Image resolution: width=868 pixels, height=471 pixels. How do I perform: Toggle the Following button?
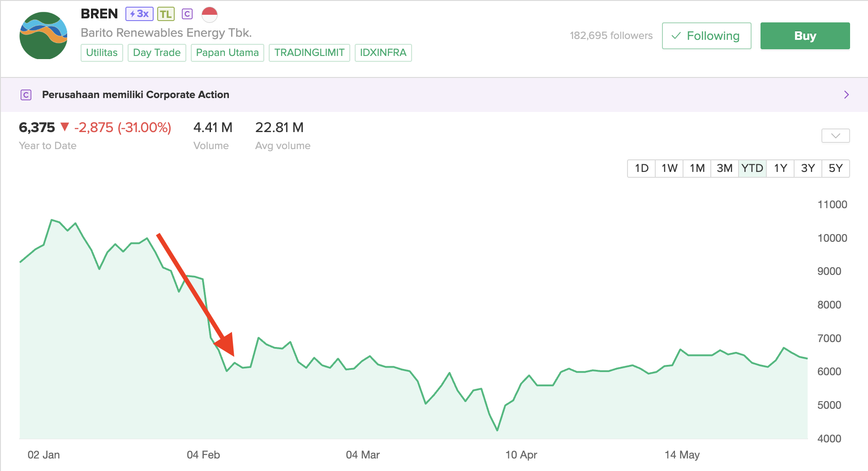(x=706, y=36)
